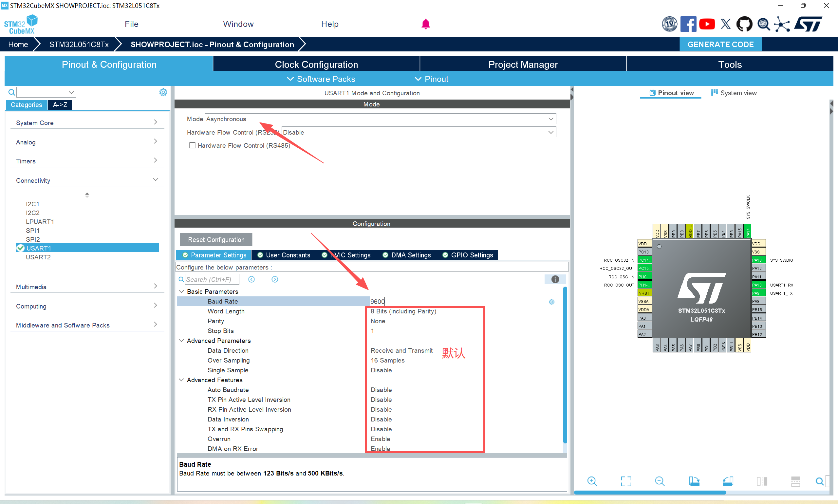Screen dimensions: 838x504
Task: Enable Hardware Flow Control (RS485) checkbox
Action: (x=192, y=145)
